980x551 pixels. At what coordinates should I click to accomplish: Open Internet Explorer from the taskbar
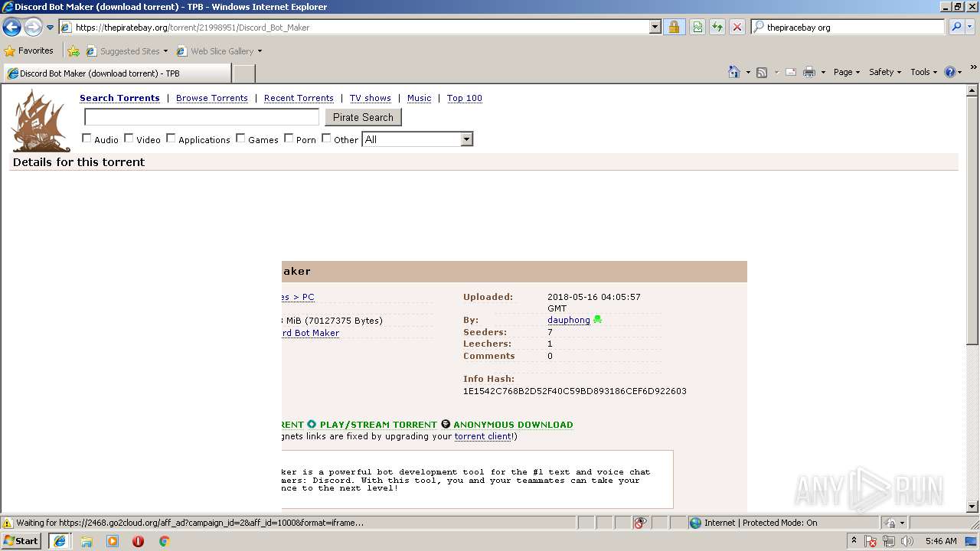coord(59,541)
